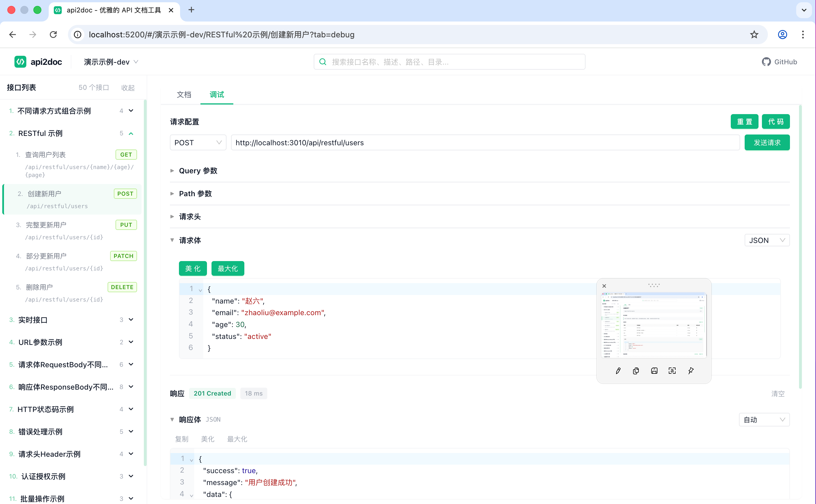Expand the 请求头Header示例 group
Screen dimensions: 816x504
[x=131, y=454]
